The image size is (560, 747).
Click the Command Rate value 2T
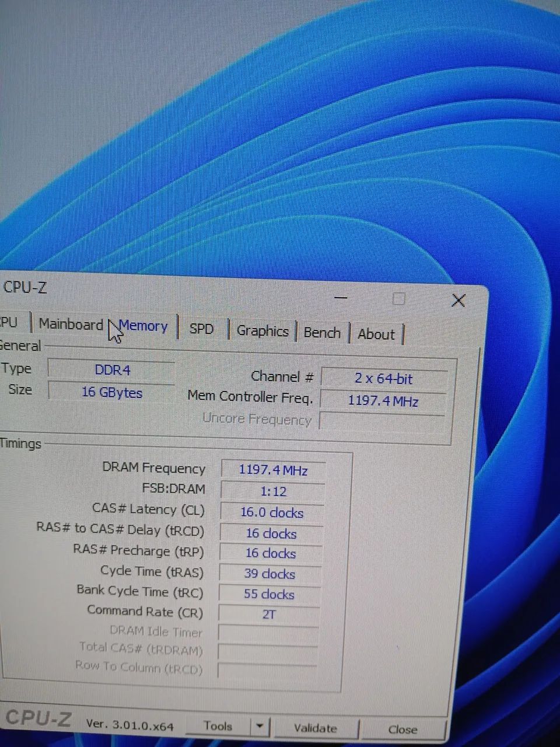pyautogui.click(x=268, y=614)
